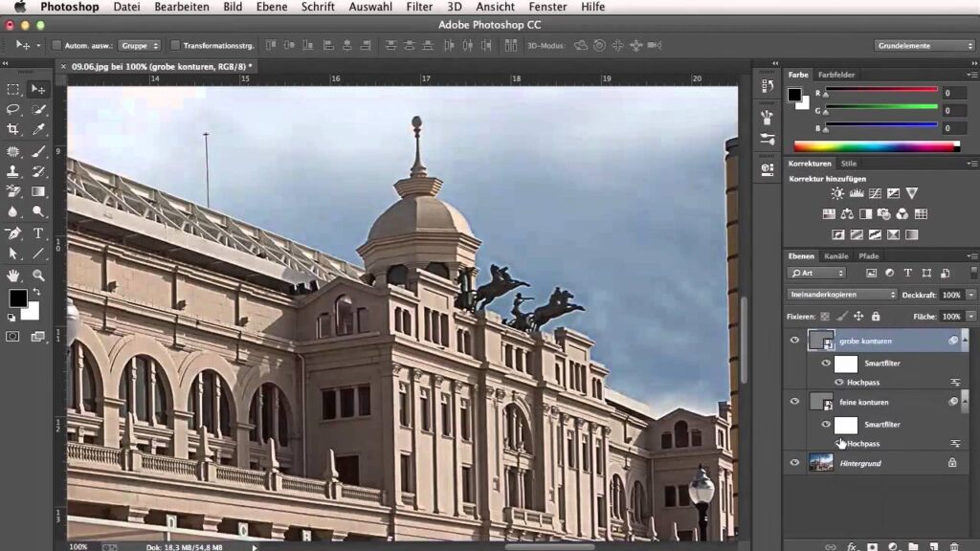Activate the Hand tool

point(13,275)
